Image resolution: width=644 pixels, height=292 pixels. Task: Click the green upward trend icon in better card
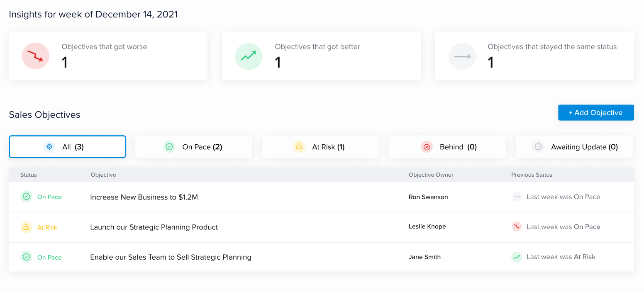pyautogui.click(x=249, y=56)
